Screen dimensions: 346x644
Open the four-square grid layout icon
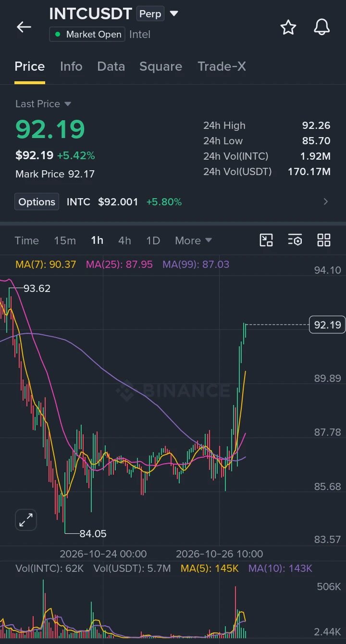(324, 240)
